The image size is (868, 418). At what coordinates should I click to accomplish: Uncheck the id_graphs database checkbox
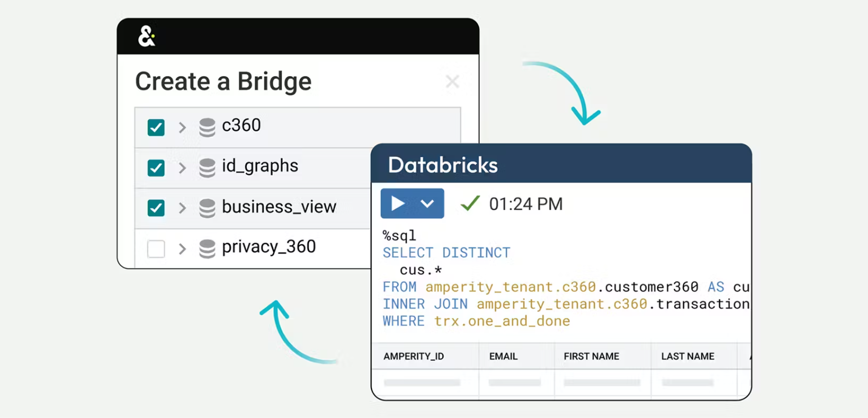(156, 168)
